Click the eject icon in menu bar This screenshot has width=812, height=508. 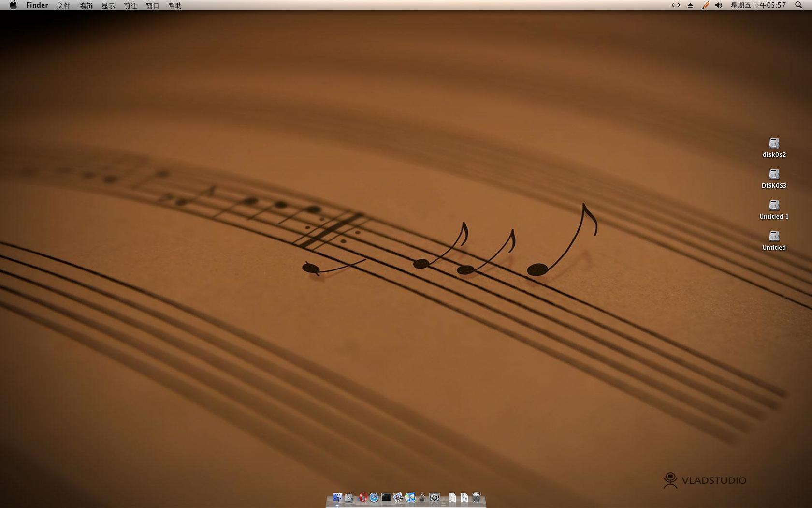click(x=690, y=5)
